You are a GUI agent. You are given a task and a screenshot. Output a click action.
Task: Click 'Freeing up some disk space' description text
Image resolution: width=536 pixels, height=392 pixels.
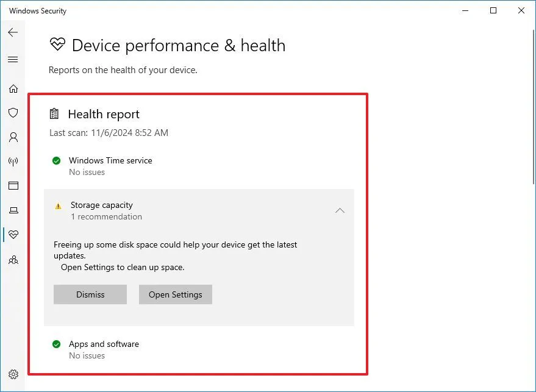176,250
